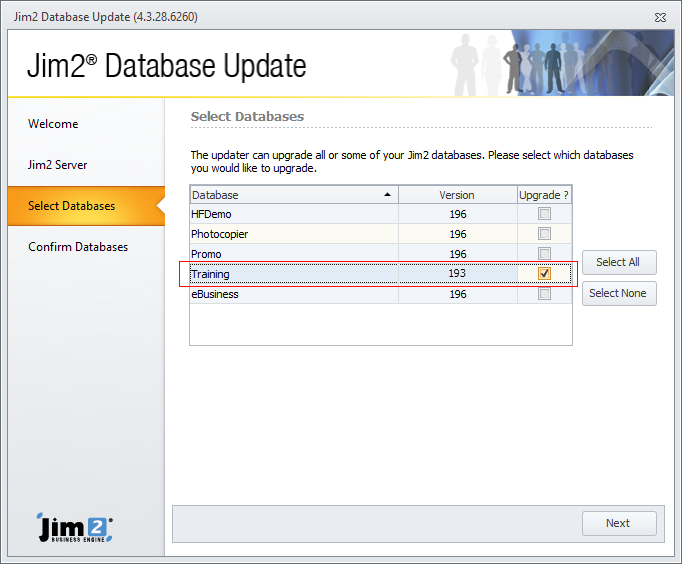
Task: Tick the Upgrade checkbox for Promo
Action: click(544, 254)
